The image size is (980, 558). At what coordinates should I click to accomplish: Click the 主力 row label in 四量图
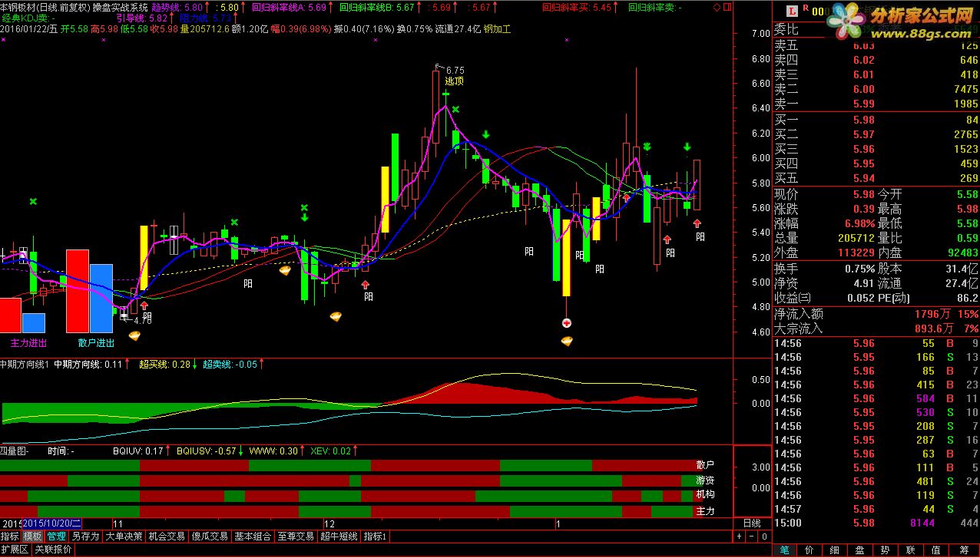705,510
